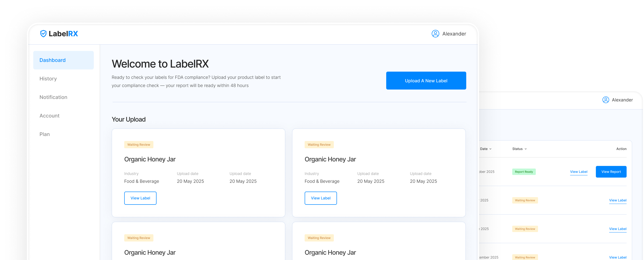Click the Action column header

(x=621, y=149)
